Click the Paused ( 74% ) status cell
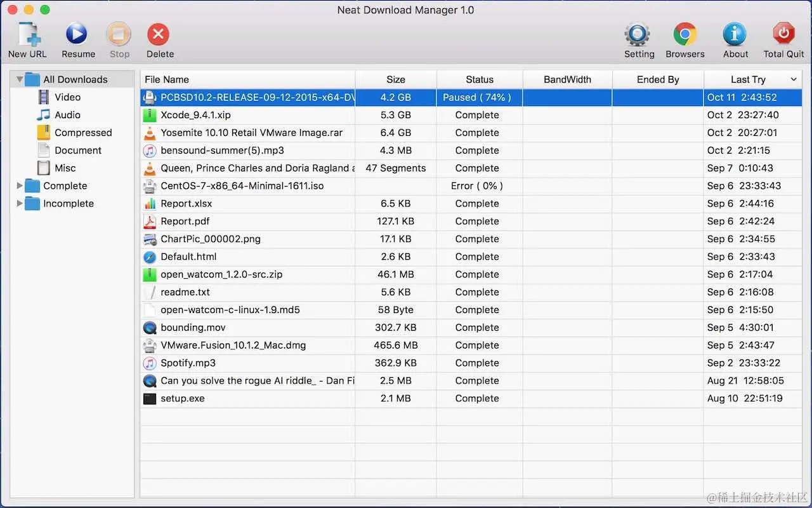Image resolution: width=812 pixels, height=508 pixels. [x=480, y=97]
